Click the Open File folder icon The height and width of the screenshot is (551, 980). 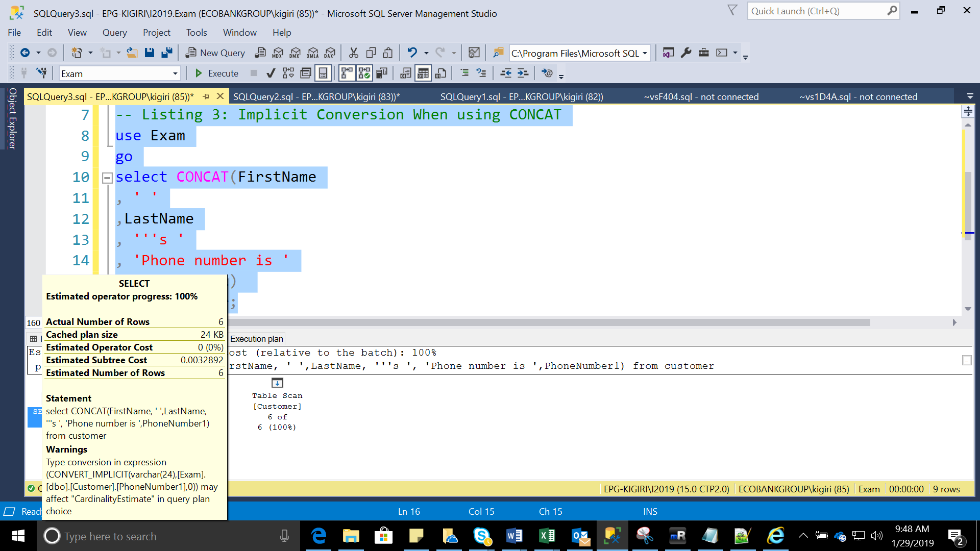(132, 53)
